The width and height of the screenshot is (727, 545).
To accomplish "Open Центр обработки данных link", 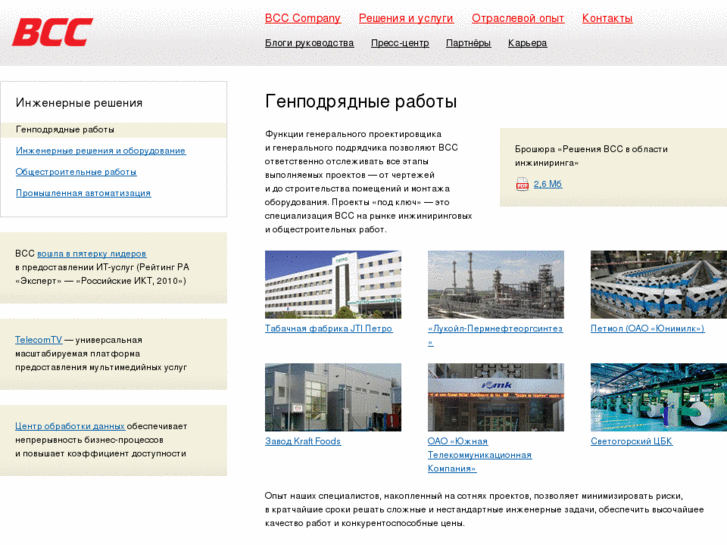I will coord(70,426).
